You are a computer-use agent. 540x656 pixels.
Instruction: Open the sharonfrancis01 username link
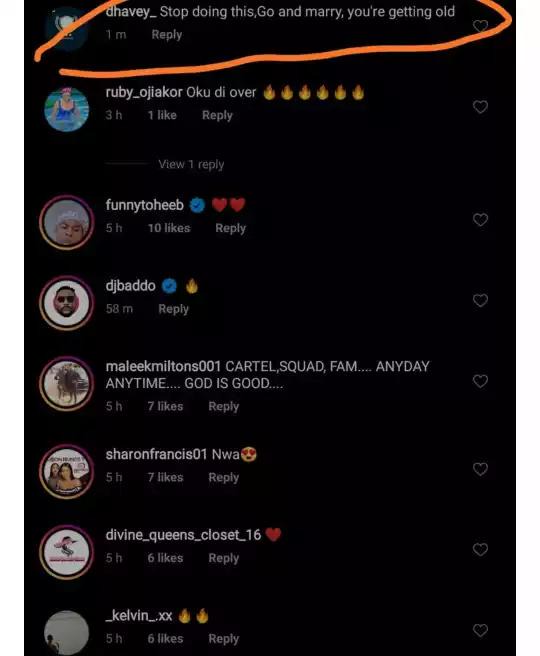point(156,454)
